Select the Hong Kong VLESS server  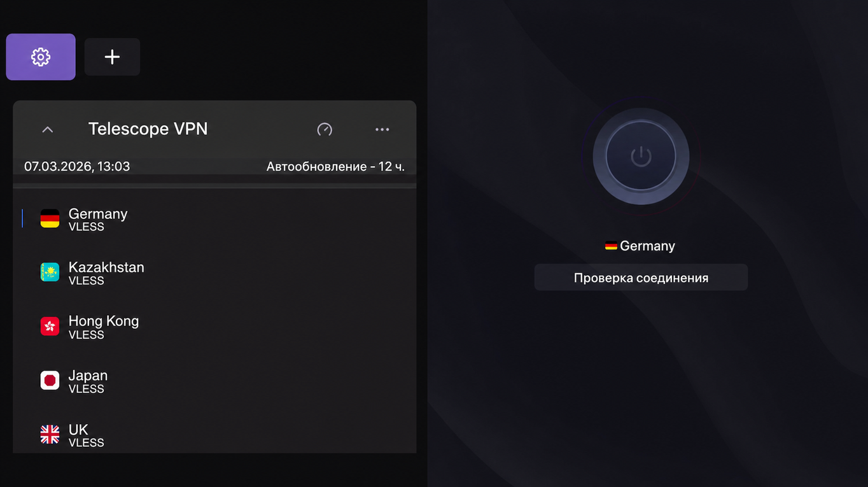(x=214, y=327)
